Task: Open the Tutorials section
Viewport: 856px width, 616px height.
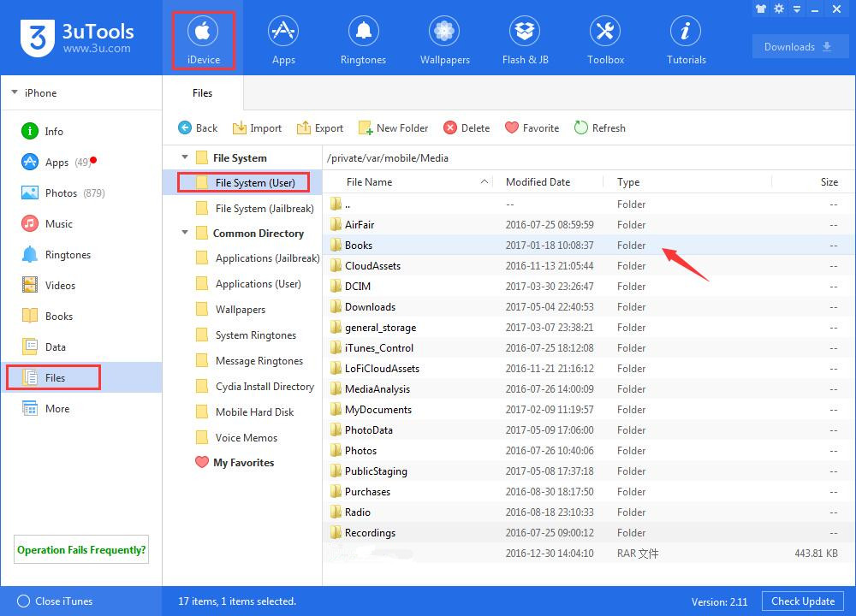Action: click(x=687, y=41)
